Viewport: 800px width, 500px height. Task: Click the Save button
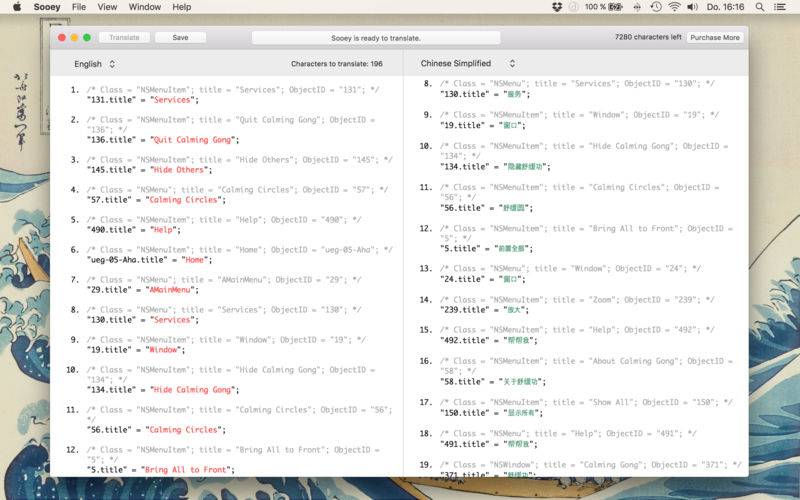(x=180, y=37)
